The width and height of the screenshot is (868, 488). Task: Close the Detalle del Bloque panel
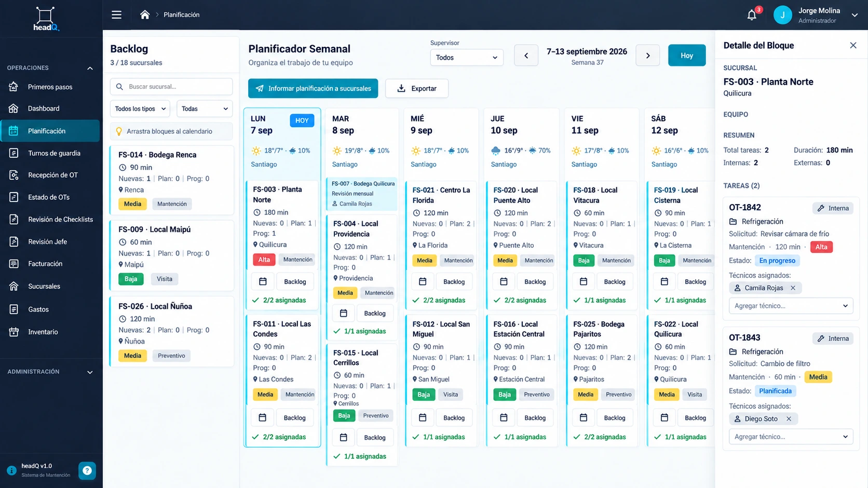tap(853, 45)
